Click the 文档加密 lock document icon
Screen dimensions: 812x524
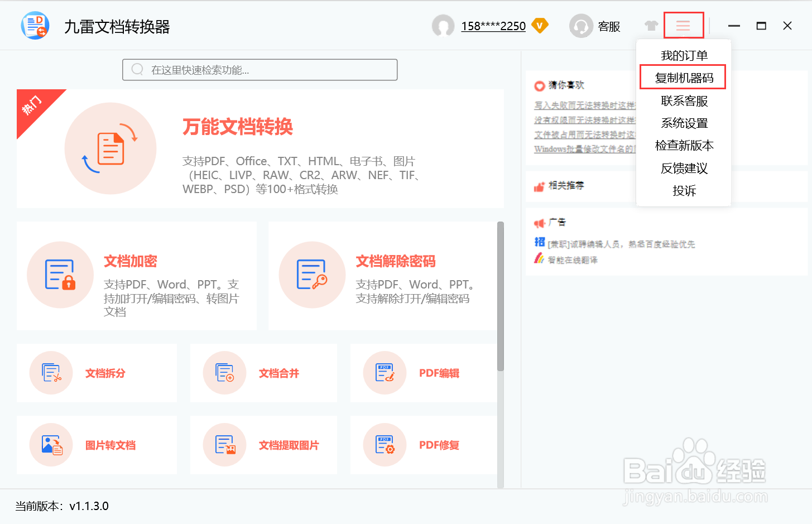pyautogui.click(x=60, y=275)
